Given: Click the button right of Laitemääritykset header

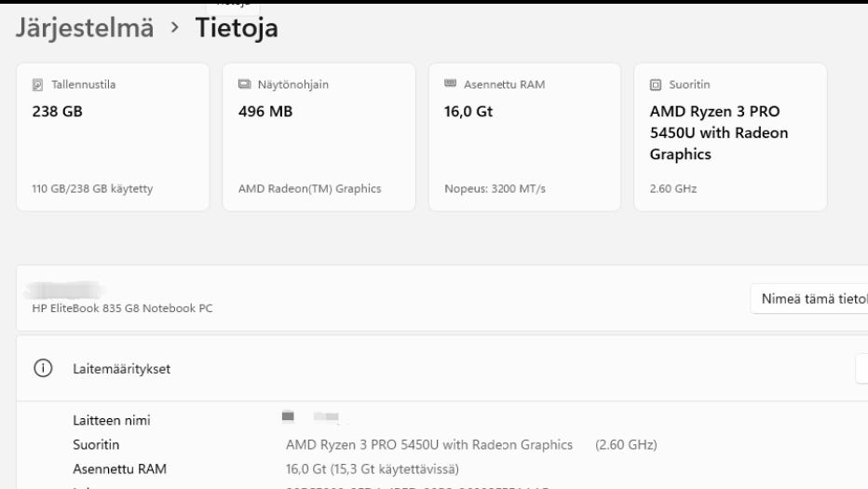Looking at the screenshot, I should point(861,369).
